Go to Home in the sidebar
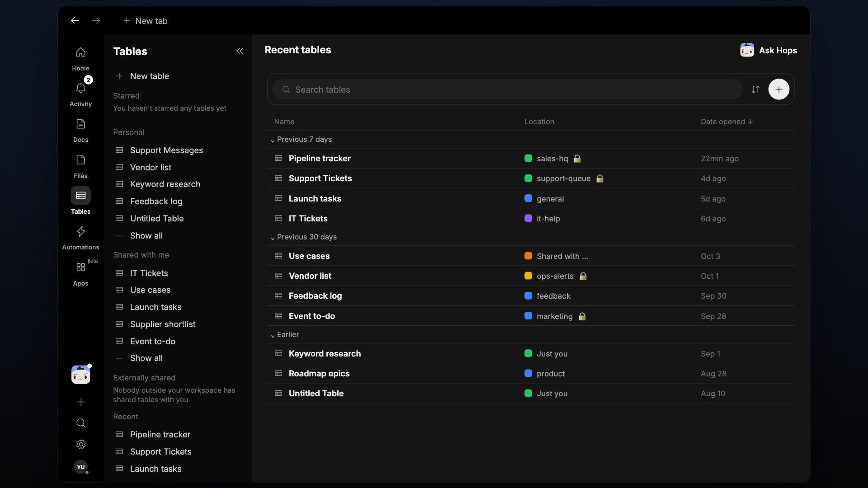Screen dimensions: 868x488 [x=80, y=59]
